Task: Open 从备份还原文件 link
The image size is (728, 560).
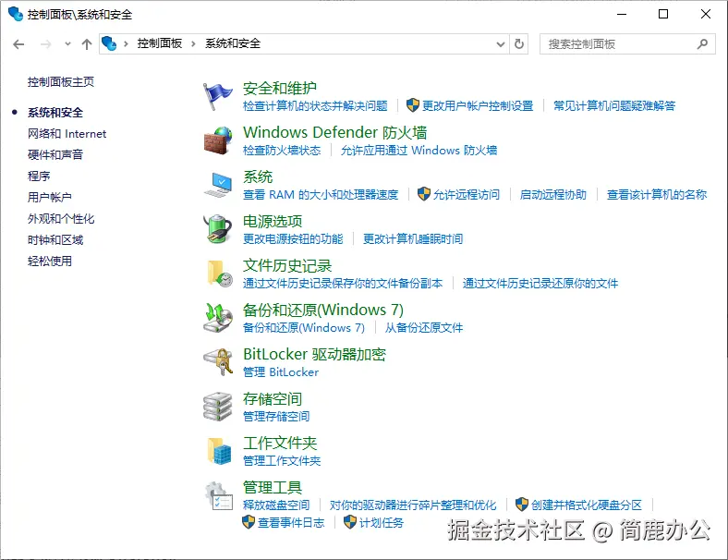Action: click(423, 328)
